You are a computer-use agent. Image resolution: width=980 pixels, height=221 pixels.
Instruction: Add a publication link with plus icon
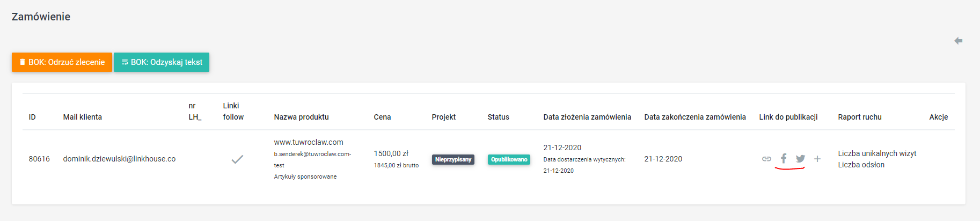tap(817, 159)
